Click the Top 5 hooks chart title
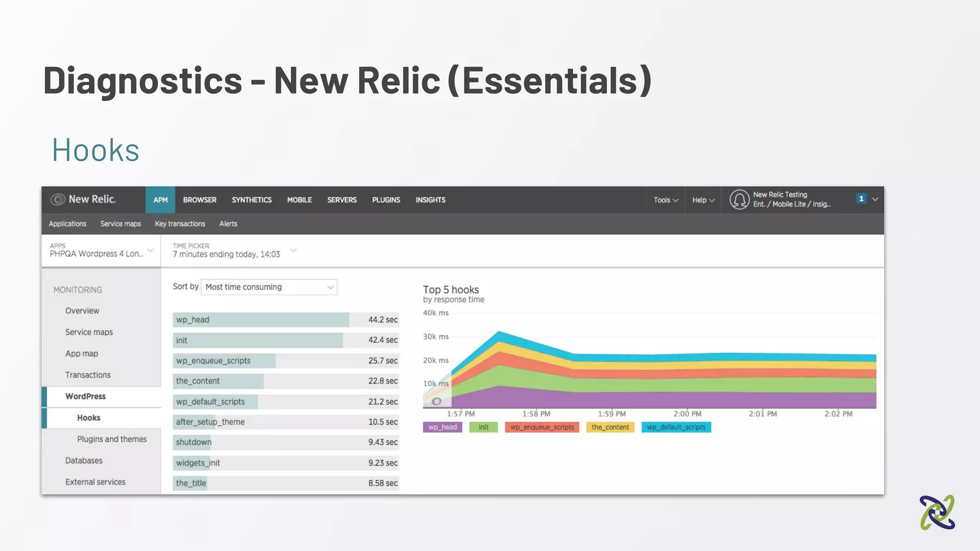980x551 pixels. coord(451,290)
